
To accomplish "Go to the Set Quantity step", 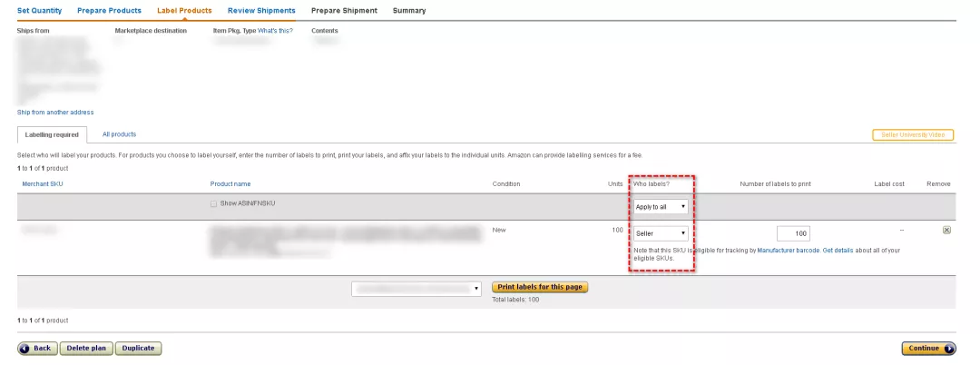I will [39, 11].
